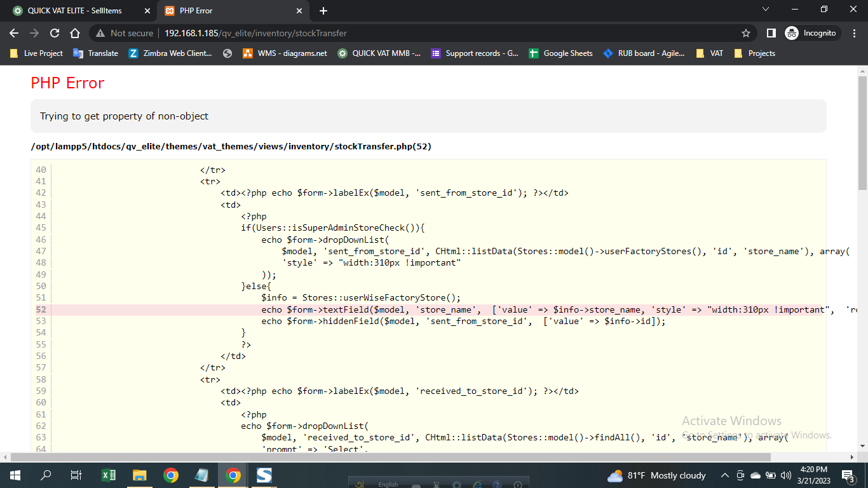Open File Explorer from the taskbar
The height and width of the screenshot is (488, 868).
pyautogui.click(x=140, y=475)
